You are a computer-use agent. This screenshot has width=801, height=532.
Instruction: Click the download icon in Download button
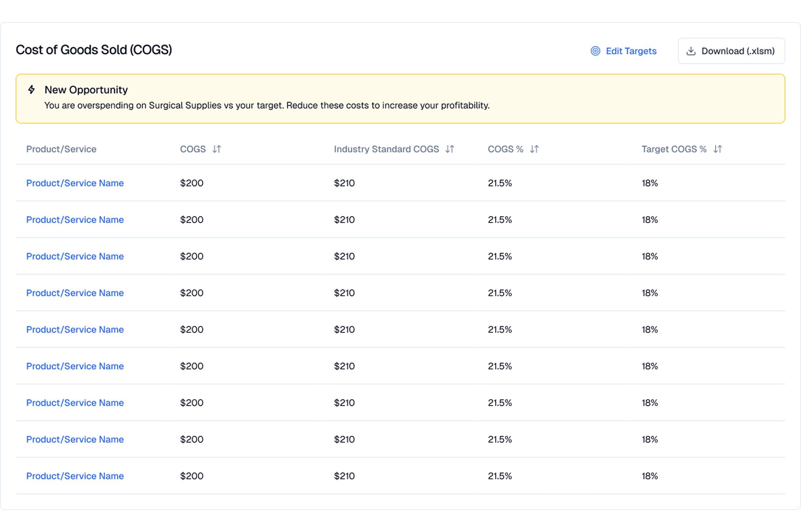[692, 51]
